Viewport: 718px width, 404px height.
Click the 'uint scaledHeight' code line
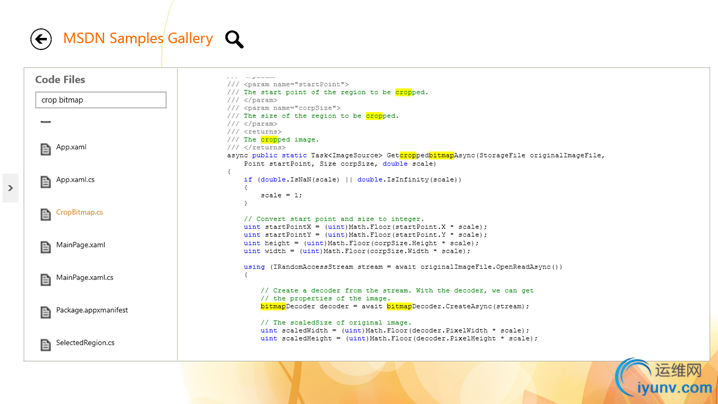pyautogui.click(x=398, y=338)
